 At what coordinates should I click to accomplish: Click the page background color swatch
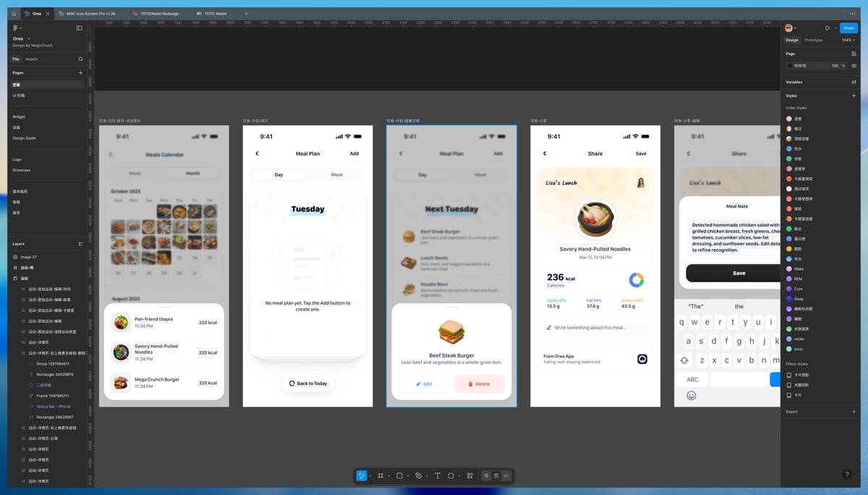point(790,66)
